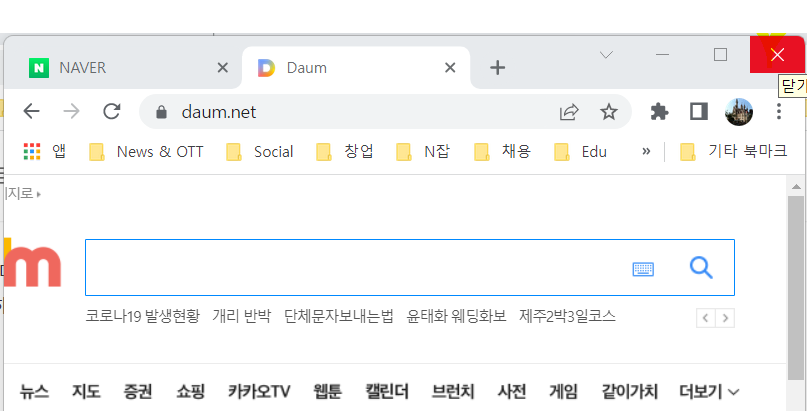The width and height of the screenshot is (807, 411).
Task: Toggle the side panel
Action: (699, 112)
